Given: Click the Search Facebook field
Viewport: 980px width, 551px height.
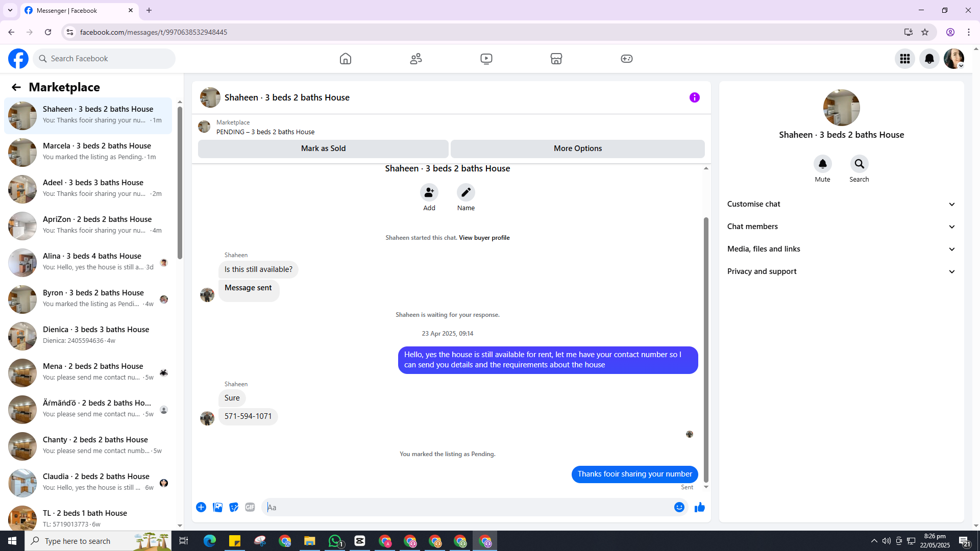Looking at the screenshot, I should click(x=105, y=59).
